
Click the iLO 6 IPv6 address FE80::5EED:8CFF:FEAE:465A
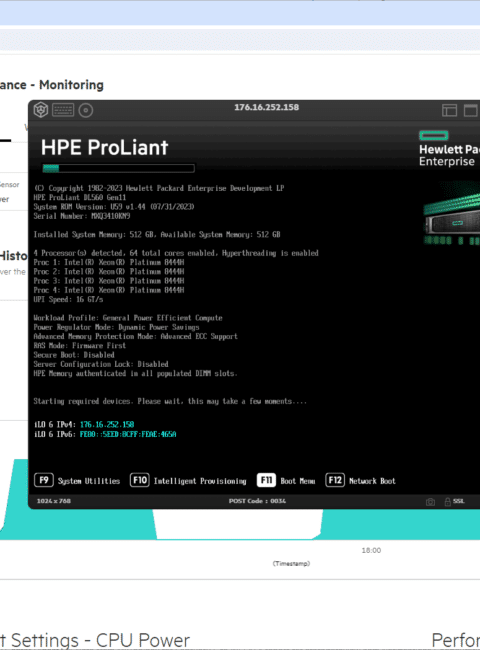click(128, 434)
